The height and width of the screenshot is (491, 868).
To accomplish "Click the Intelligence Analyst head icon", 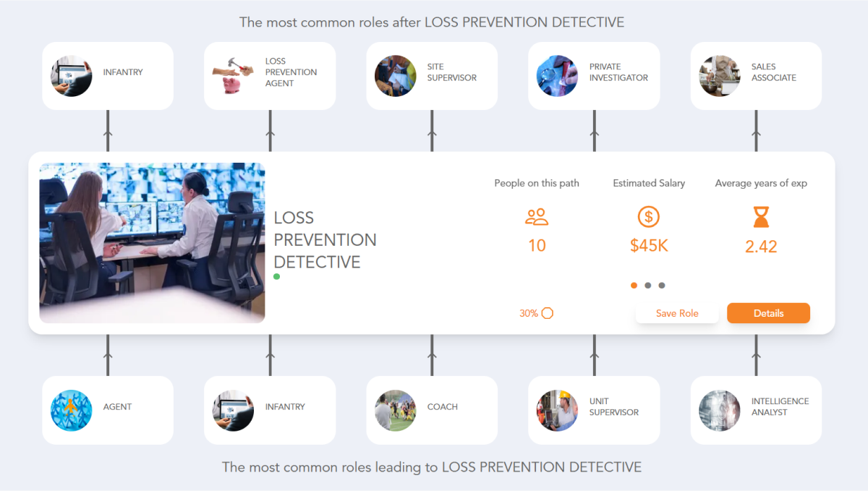I will point(719,409).
